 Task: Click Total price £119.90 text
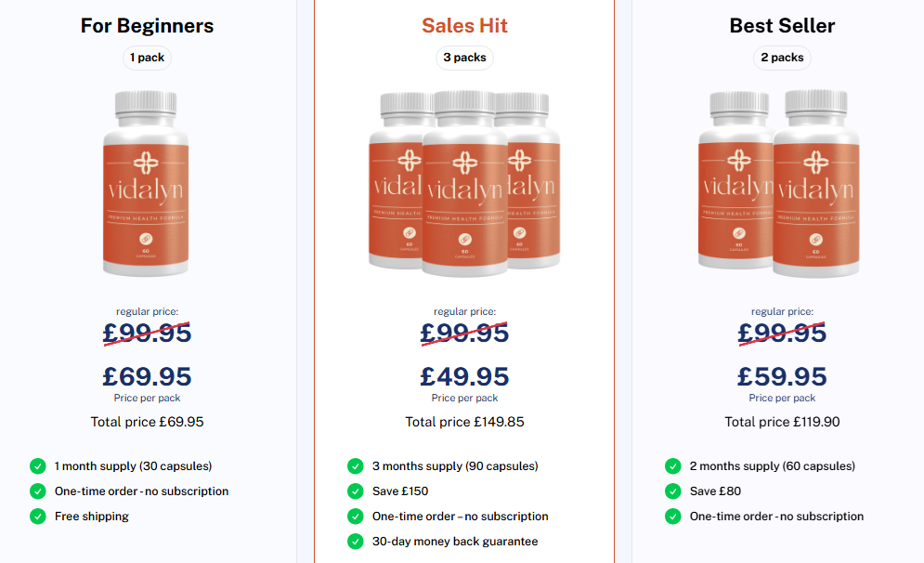pyautogui.click(x=782, y=422)
